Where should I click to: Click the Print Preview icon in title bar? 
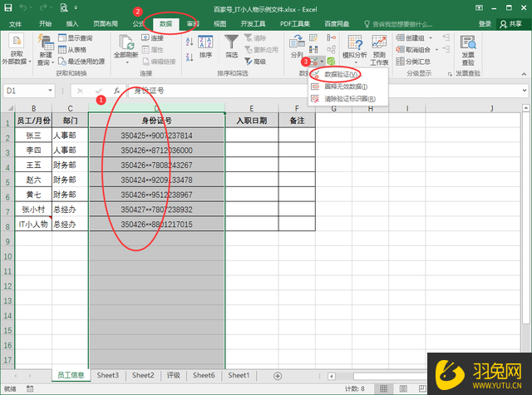64,7
